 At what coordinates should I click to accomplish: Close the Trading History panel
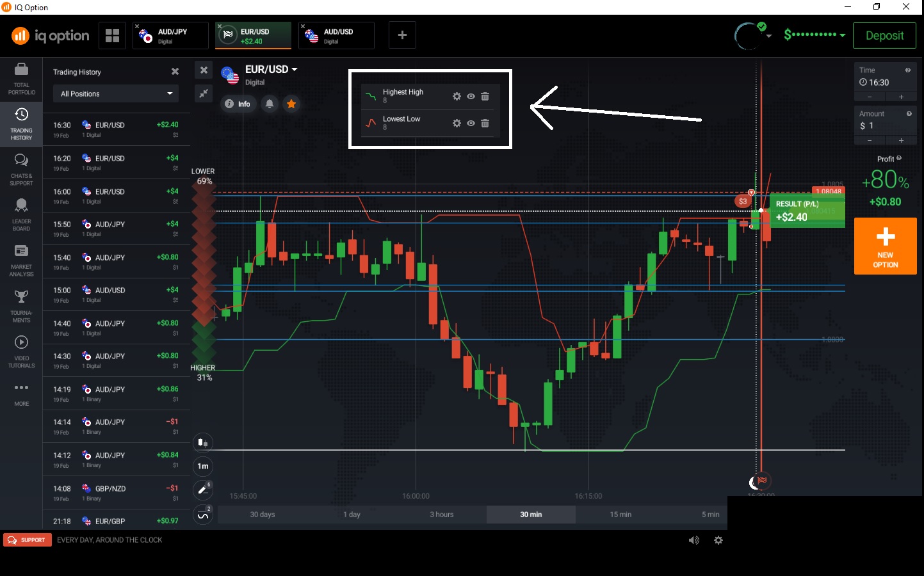(x=175, y=72)
